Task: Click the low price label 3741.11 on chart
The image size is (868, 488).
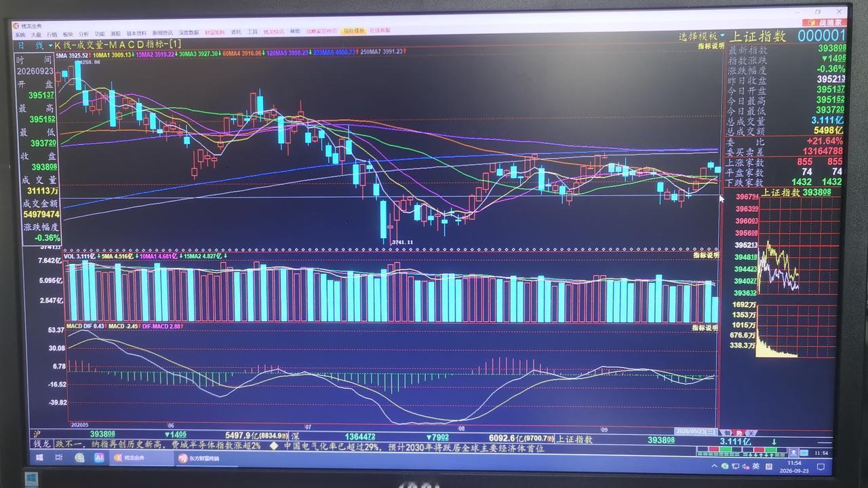Action: (401, 242)
